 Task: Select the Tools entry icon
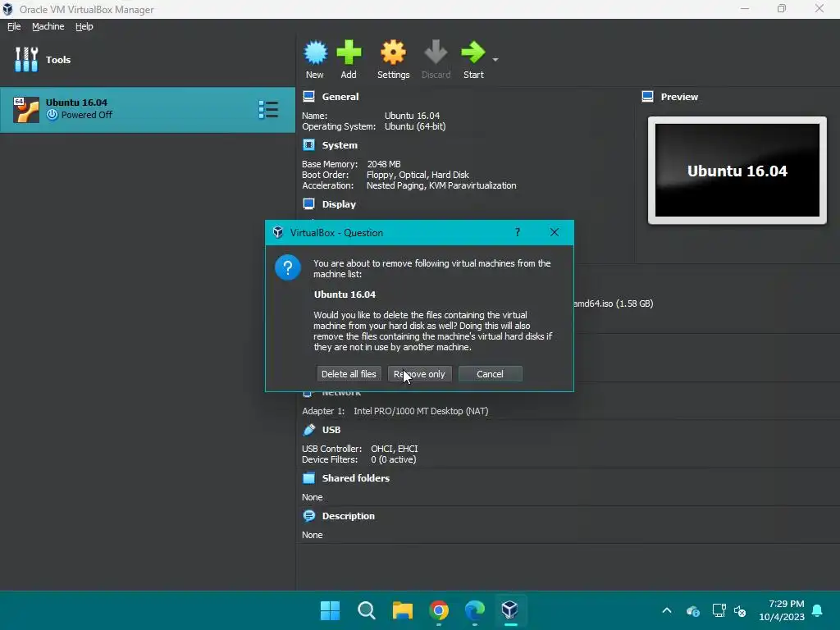(26, 59)
